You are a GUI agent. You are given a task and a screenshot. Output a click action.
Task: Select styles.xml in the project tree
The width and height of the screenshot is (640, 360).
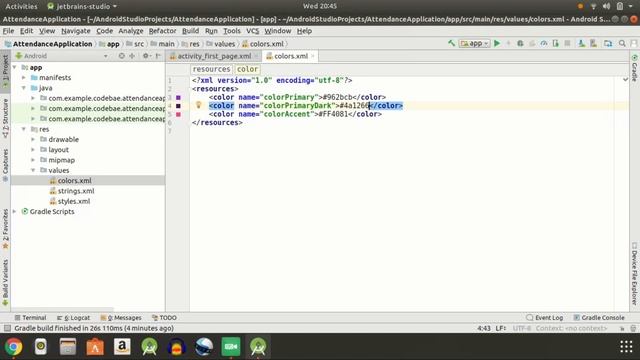[74, 201]
